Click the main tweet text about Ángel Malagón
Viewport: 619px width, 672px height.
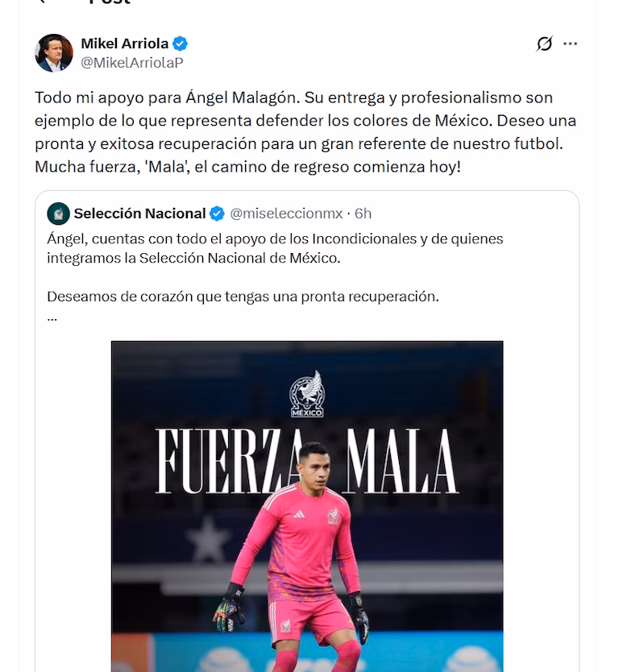click(x=305, y=132)
